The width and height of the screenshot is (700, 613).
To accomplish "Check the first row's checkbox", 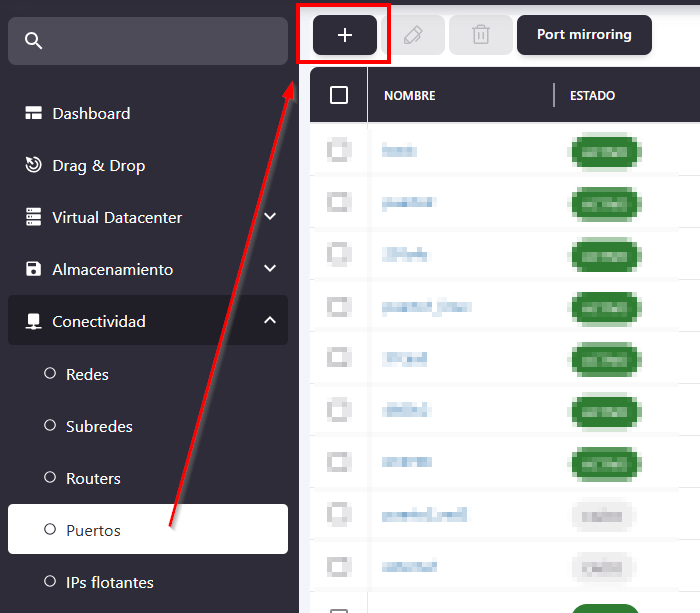I will pyautogui.click(x=339, y=151).
